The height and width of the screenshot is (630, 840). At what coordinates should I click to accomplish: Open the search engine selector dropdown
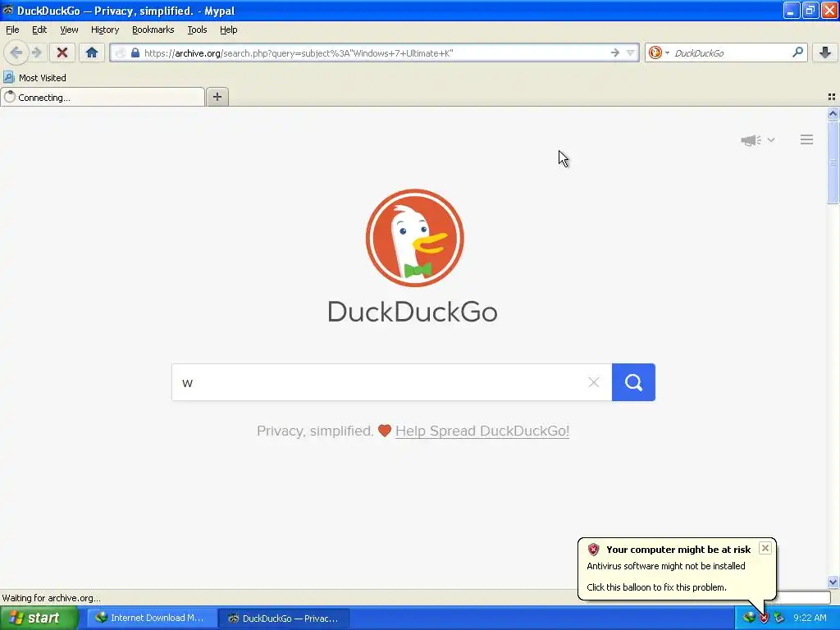[x=659, y=52]
